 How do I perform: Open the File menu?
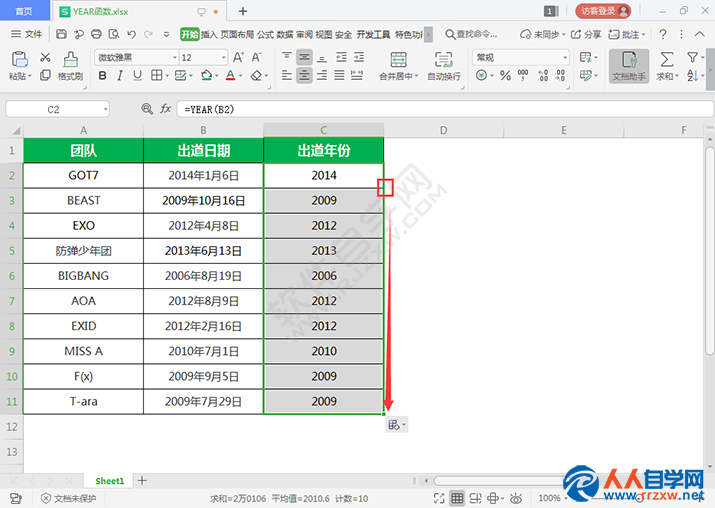click(26, 34)
